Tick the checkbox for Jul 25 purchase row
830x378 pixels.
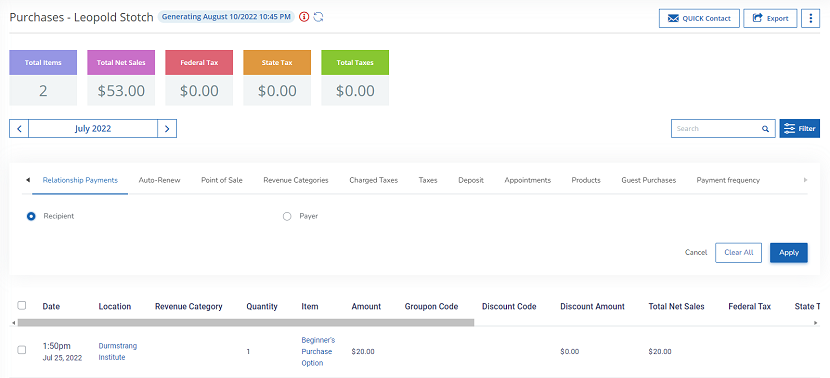(x=22, y=350)
